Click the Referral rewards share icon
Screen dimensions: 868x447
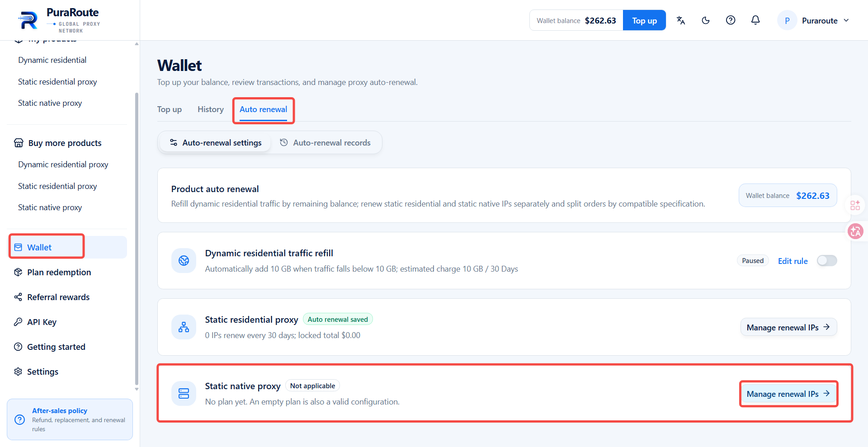point(18,297)
